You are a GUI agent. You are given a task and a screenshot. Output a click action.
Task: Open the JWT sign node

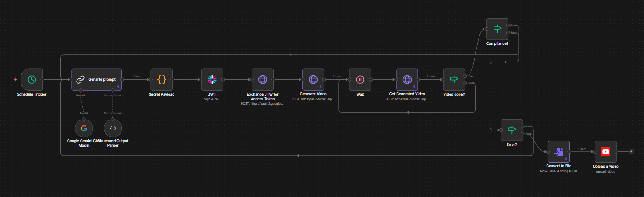212,80
